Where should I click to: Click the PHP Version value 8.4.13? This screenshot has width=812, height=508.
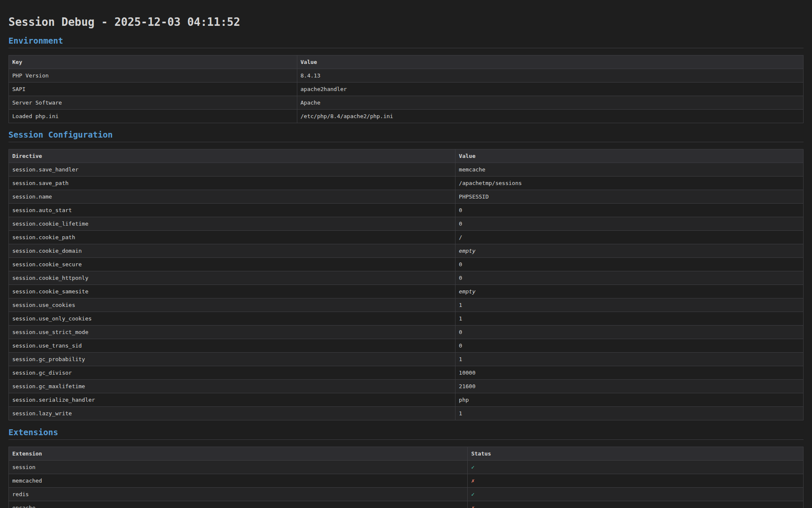310,76
